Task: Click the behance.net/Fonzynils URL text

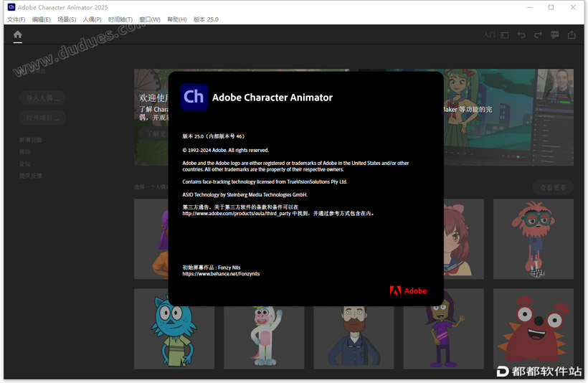Action: [221, 274]
